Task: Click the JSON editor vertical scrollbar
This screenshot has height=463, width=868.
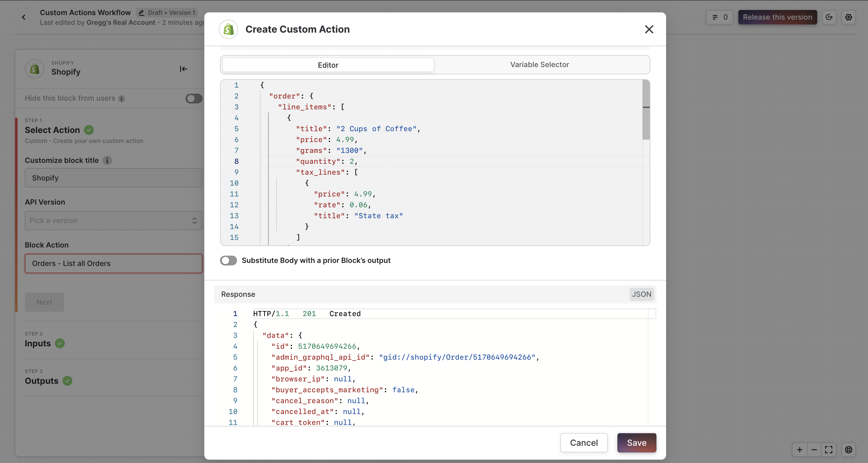Action: [x=646, y=115]
